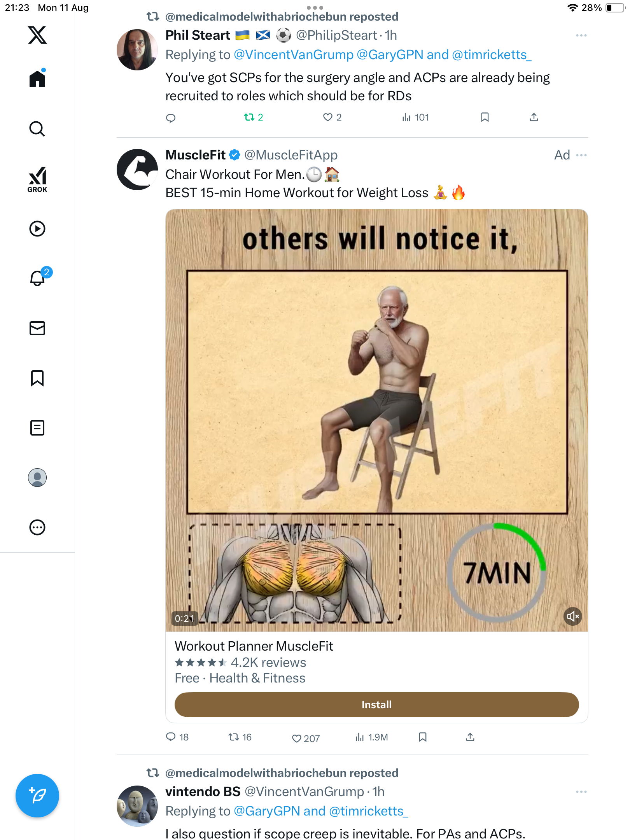630x840 pixels.
Task: Open the Grok assistant
Action: pos(37,179)
